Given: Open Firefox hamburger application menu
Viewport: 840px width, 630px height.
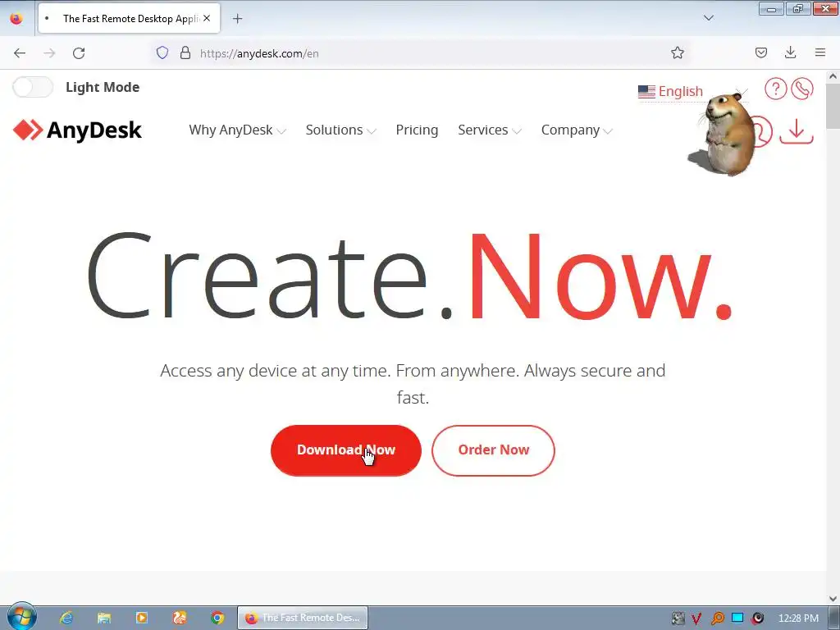Looking at the screenshot, I should pos(820,52).
